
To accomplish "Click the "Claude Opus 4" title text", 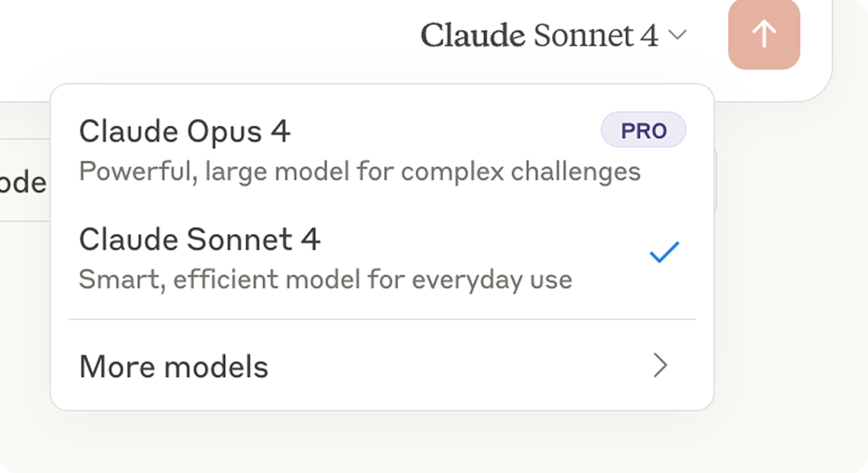I will [x=184, y=132].
